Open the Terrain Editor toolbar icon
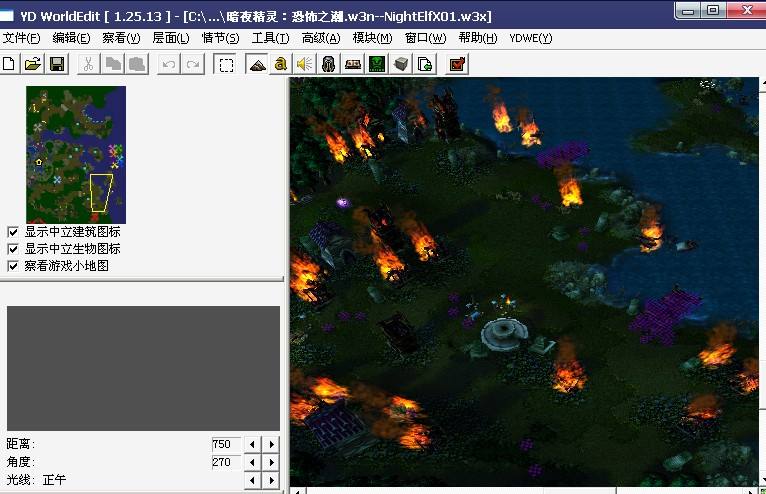Screen dimensions: 766x494 pos(256,64)
